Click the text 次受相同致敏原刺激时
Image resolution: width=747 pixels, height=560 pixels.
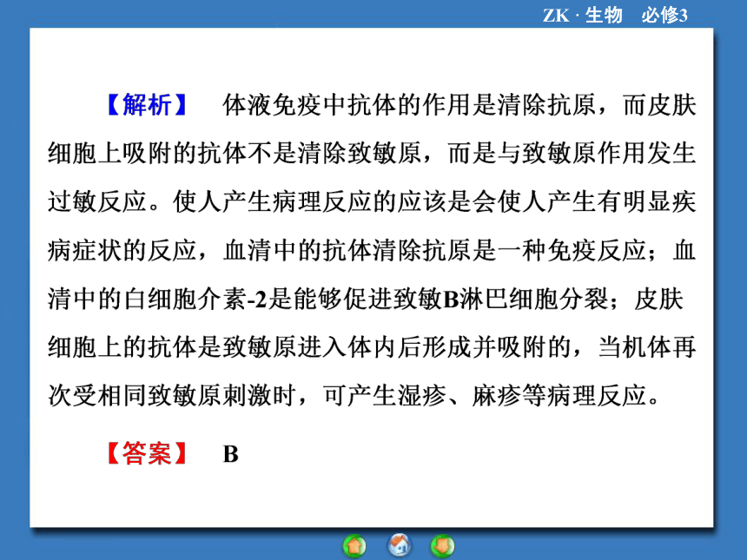pos(172,396)
